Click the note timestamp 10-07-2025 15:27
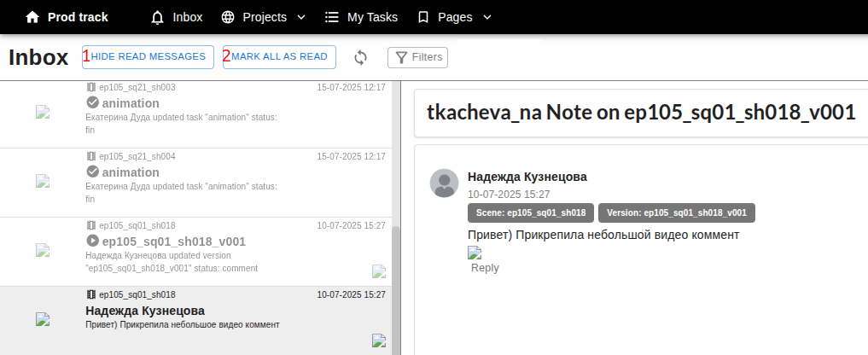 509,195
